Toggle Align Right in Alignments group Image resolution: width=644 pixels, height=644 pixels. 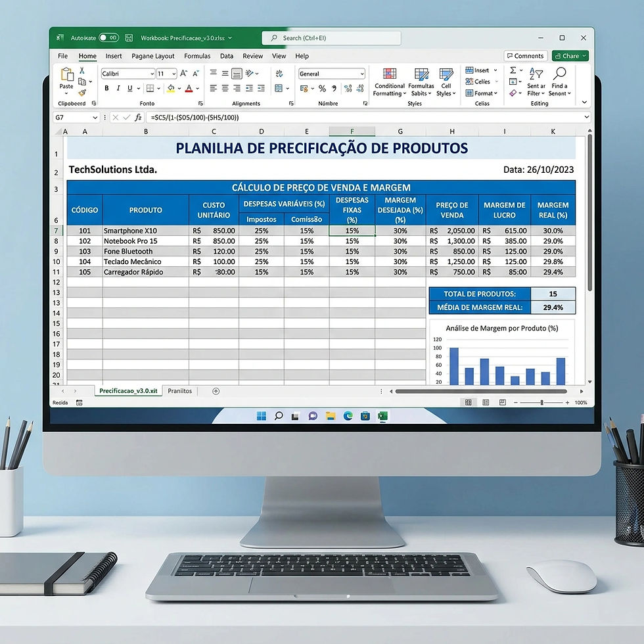coord(237,88)
